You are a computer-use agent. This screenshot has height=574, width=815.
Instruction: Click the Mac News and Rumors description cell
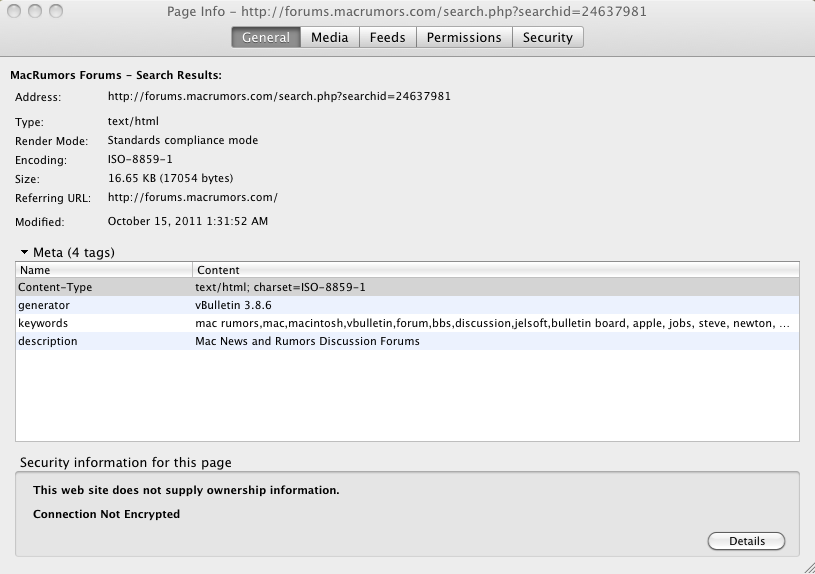point(307,341)
